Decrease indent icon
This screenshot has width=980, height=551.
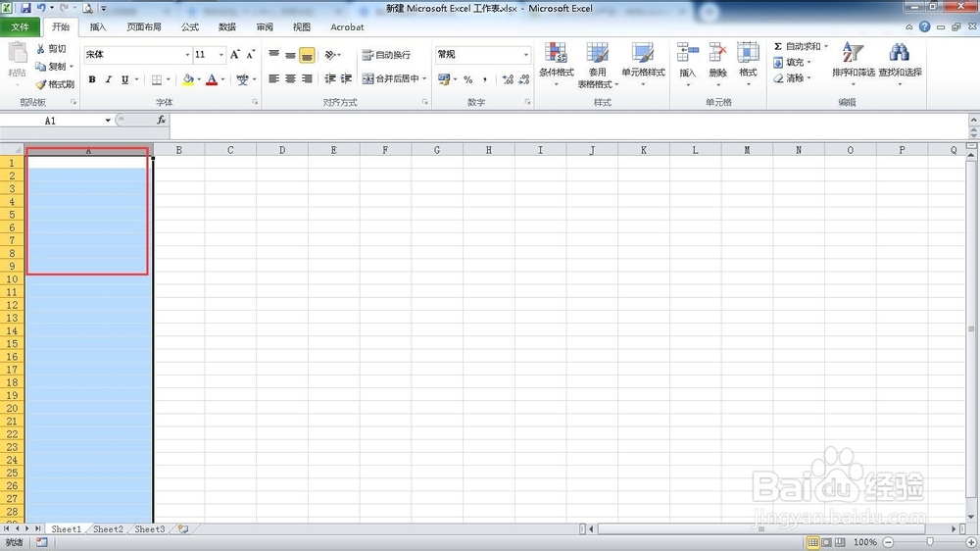[329, 78]
